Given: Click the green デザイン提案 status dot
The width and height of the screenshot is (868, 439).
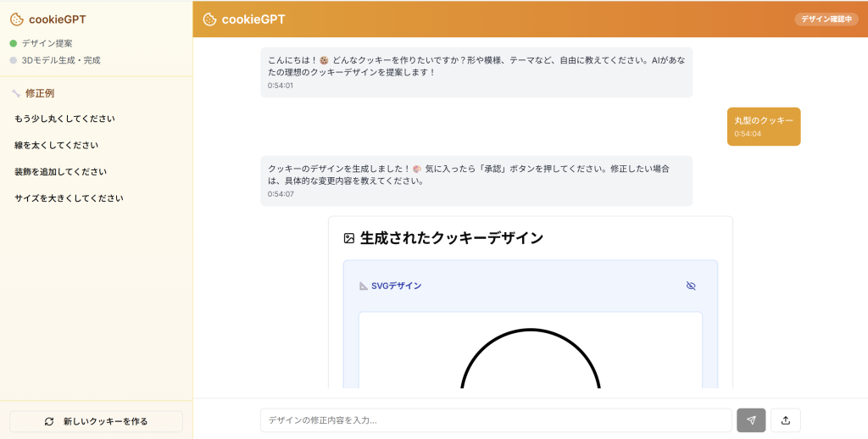Looking at the screenshot, I should [x=14, y=43].
